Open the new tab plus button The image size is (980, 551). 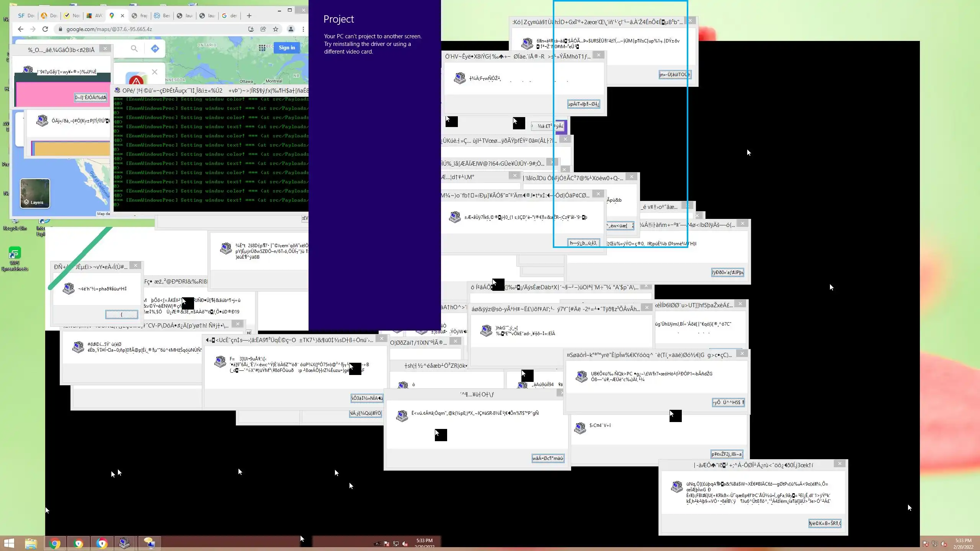pyautogui.click(x=249, y=16)
